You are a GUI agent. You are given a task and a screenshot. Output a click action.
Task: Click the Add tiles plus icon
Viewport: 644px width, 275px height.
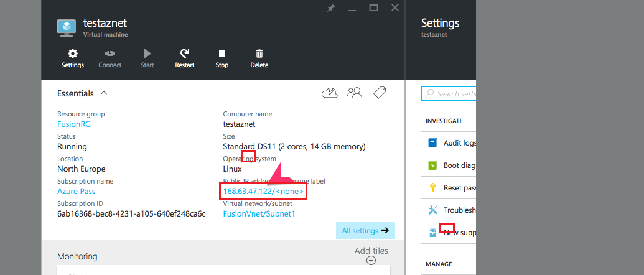[x=371, y=260]
